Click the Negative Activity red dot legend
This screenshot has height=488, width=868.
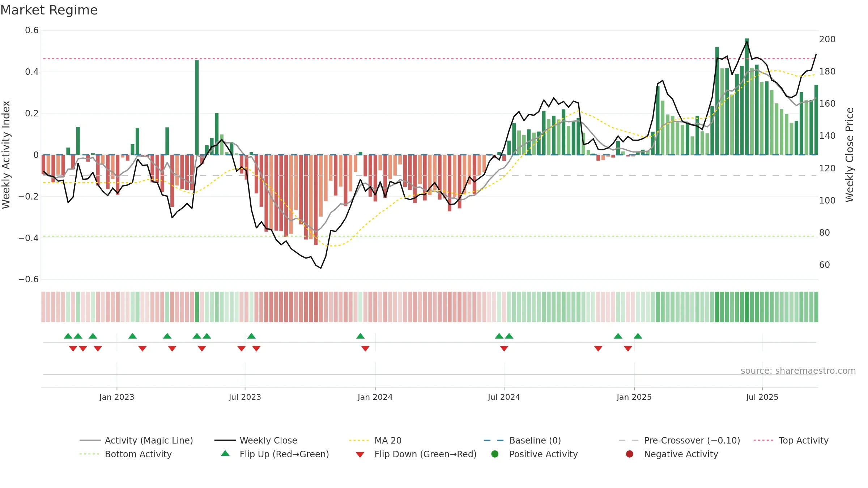point(630,454)
